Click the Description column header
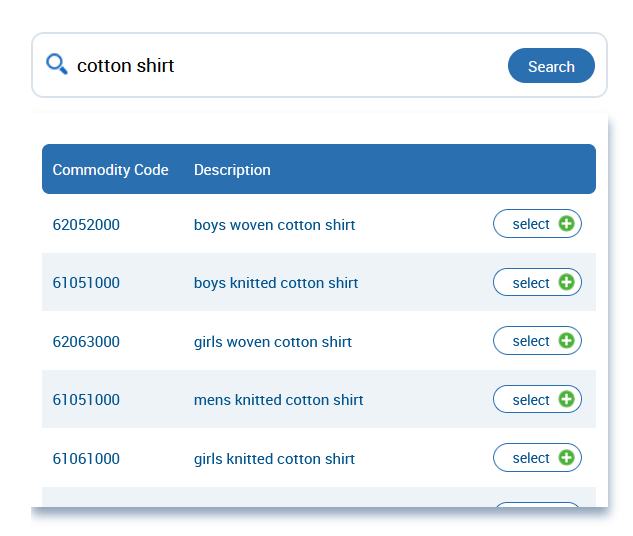This screenshot has height=536, width=633. click(232, 170)
